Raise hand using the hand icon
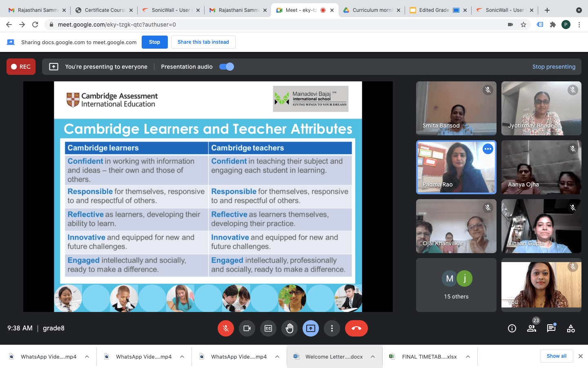This screenshot has height=368, width=588. 290,328
